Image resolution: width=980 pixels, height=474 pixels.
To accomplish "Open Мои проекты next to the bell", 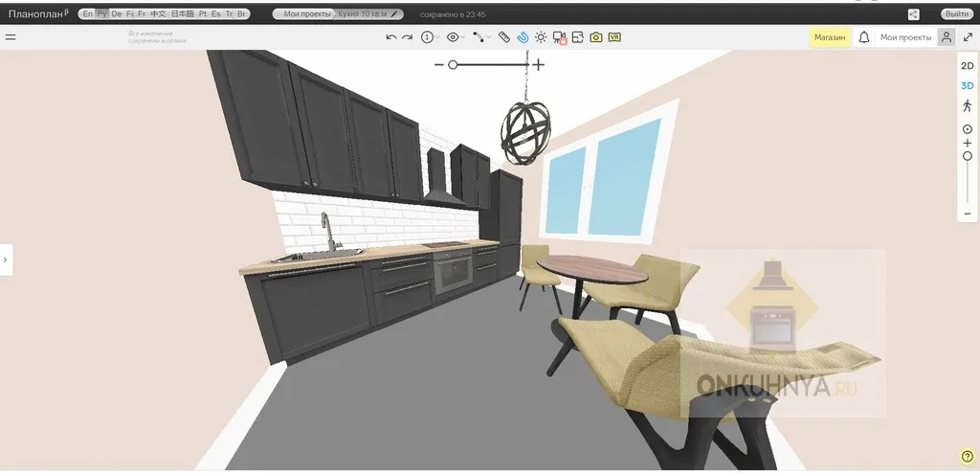I will pos(905,37).
